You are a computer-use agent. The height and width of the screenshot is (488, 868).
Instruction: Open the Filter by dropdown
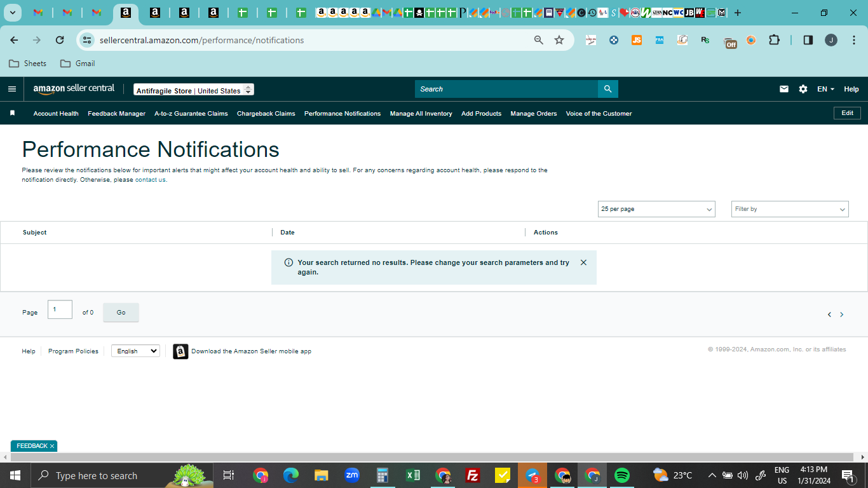pyautogui.click(x=790, y=209)
